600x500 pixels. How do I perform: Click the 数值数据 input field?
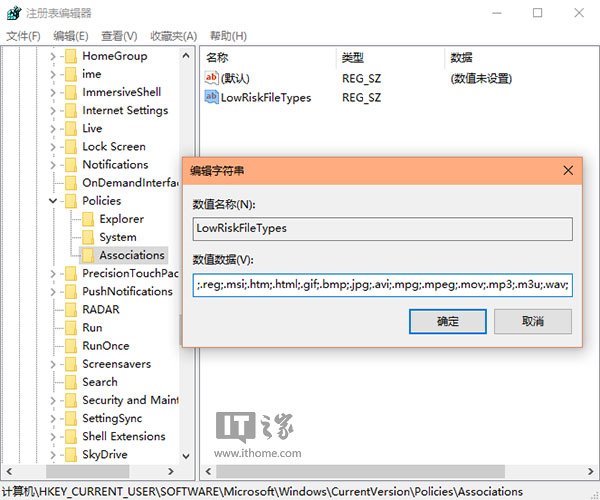click(x=382, y=284)
